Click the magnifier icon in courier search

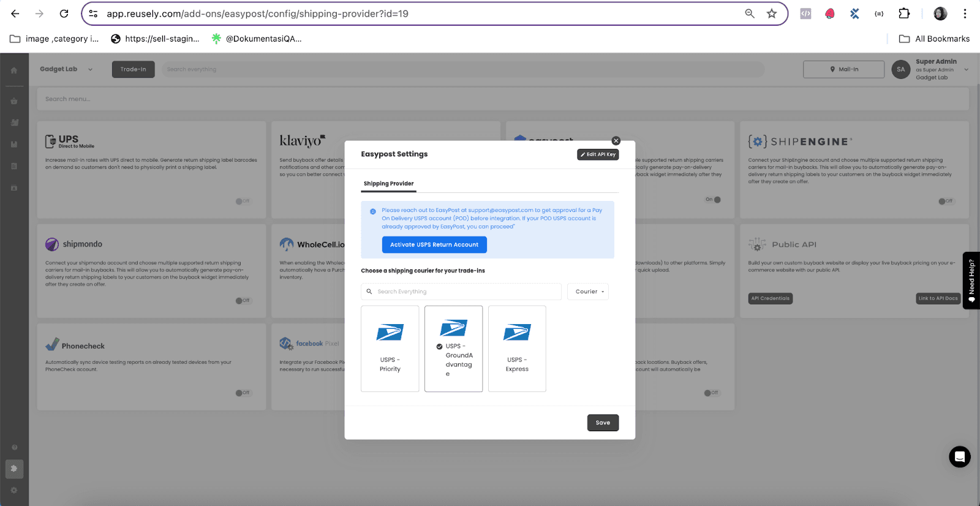[x=369, y=292]
